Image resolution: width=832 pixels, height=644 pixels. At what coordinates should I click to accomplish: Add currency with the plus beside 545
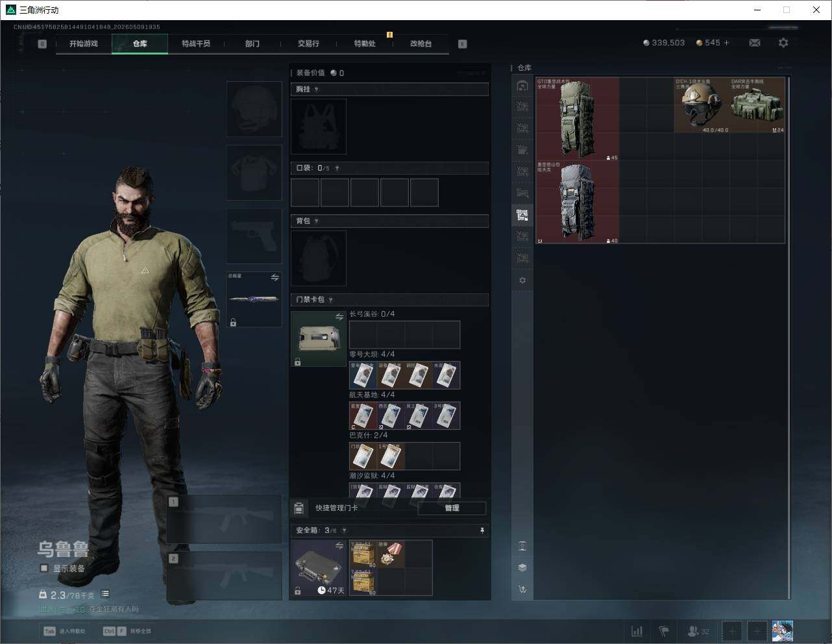click(x=726, y=43)
